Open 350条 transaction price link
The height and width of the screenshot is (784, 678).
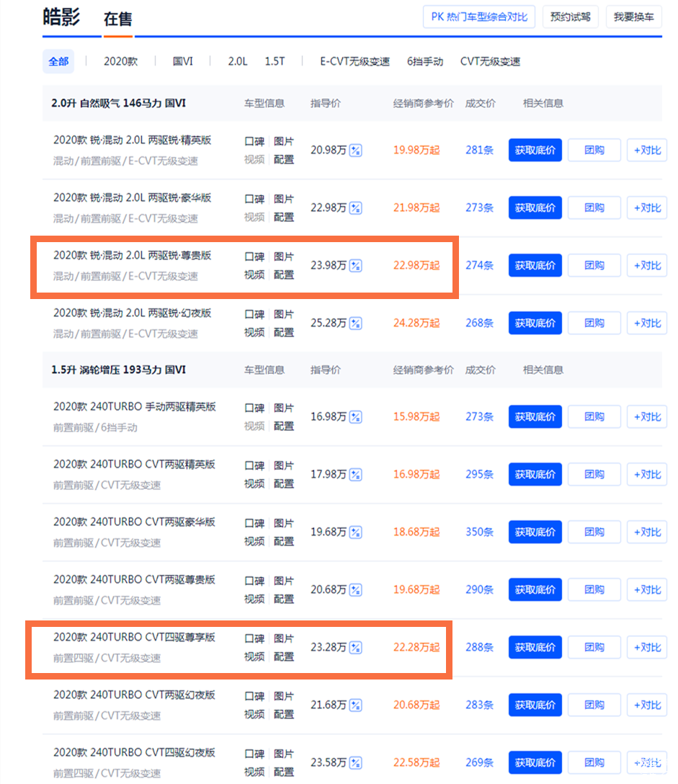pyautogui.click(x=479, y=533)
